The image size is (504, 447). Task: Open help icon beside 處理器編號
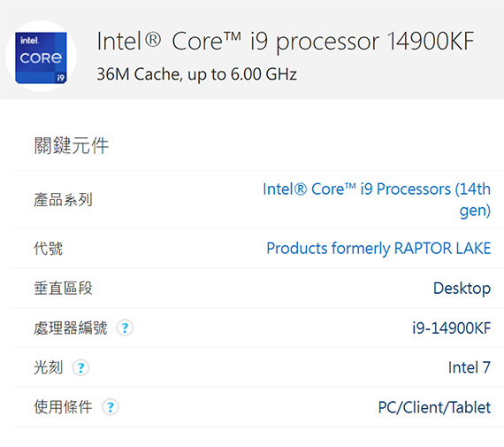point(125,328)
